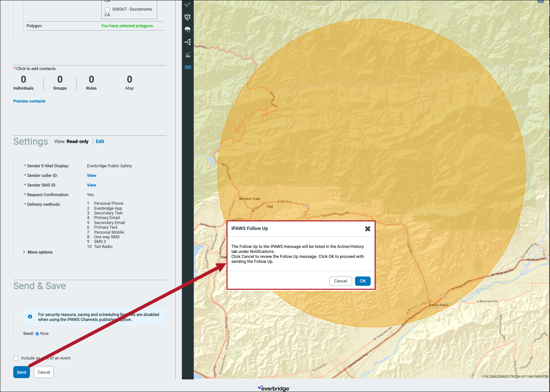Click the Preview contacts link

point(29,101)
